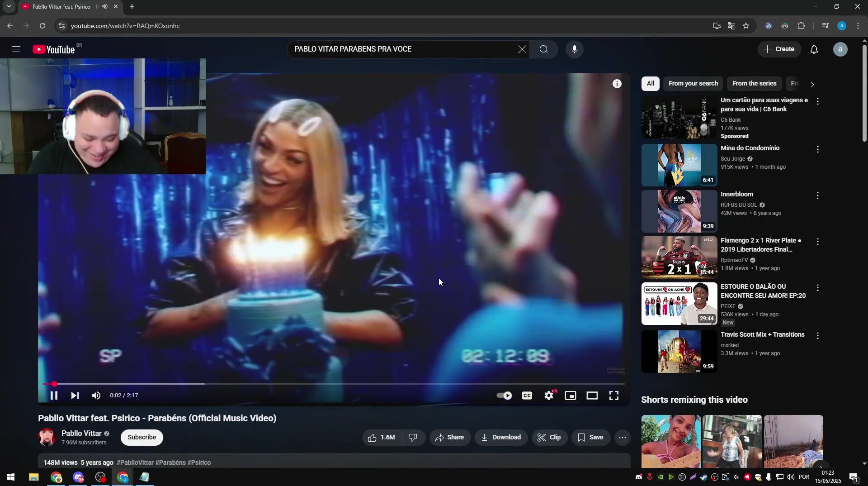The height and width of the screenshot is (486, 868).
Task: Open options for Innerbloom video
Action: click(x=818, y=195)
